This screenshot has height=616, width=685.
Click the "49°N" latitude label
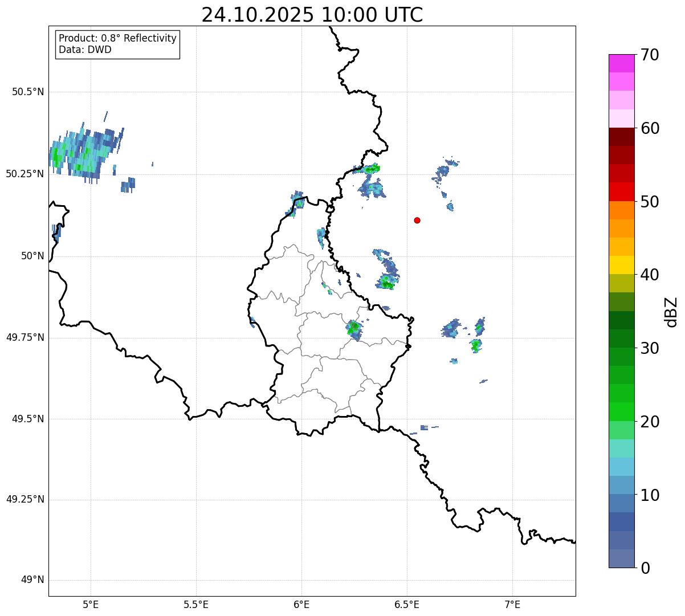[x=32, y=580]
